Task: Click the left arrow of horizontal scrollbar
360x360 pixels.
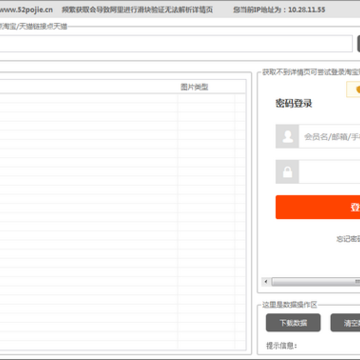Action: coord(266,282)
